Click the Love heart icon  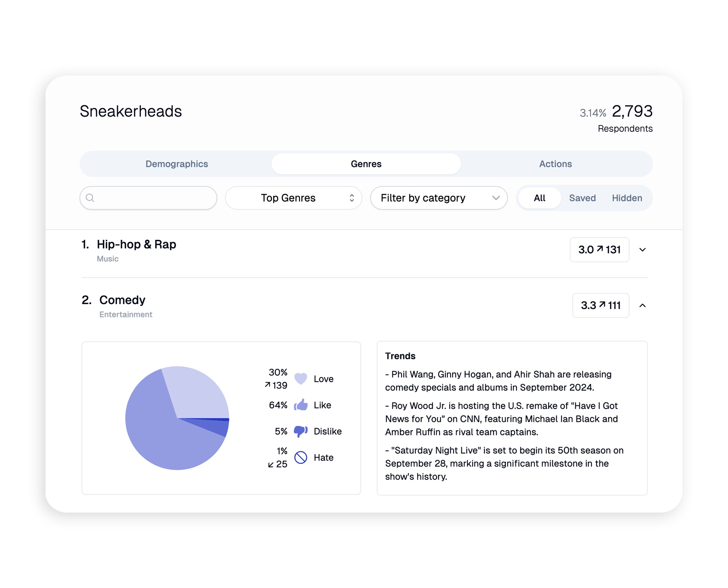click(300, 379)
